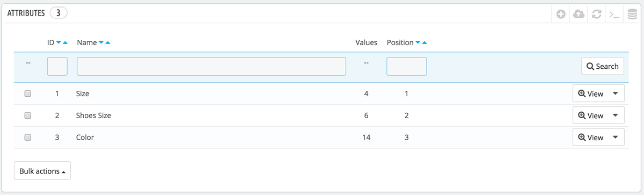Expand the dropdown next to Size View
644x195 pixels.
616,93
